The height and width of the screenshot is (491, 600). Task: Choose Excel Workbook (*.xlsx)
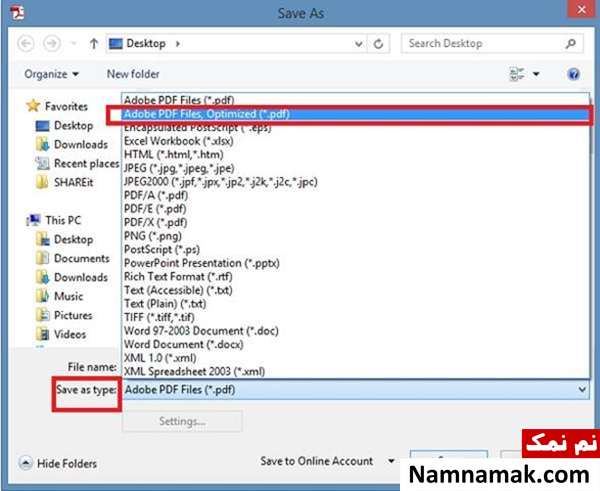point(355,141)
